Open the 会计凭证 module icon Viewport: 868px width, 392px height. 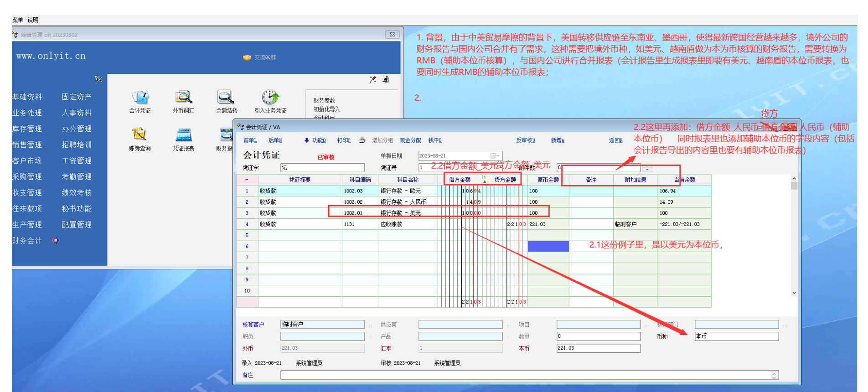click(x=140, y=98)
